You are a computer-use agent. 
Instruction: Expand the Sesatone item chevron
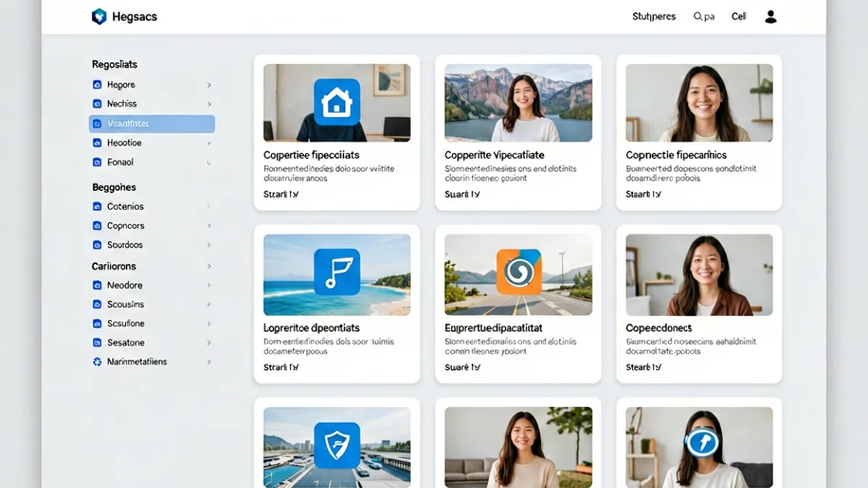[x=209, y=343]
